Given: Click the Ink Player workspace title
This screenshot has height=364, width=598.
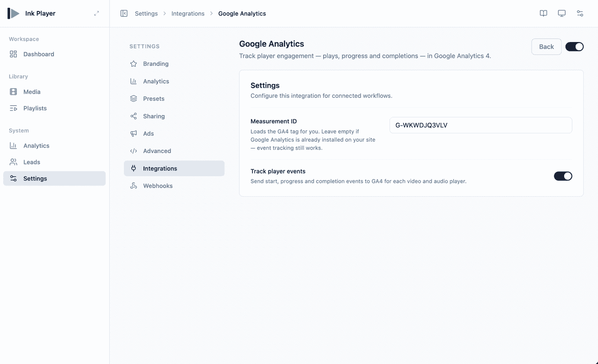Looking at the screenshot, I should click(40, 13).
